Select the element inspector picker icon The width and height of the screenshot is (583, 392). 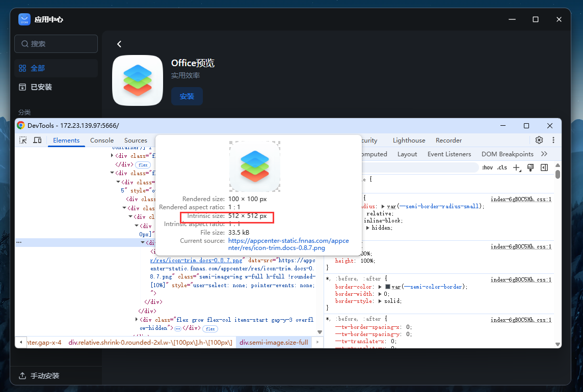tap(23, 140)
